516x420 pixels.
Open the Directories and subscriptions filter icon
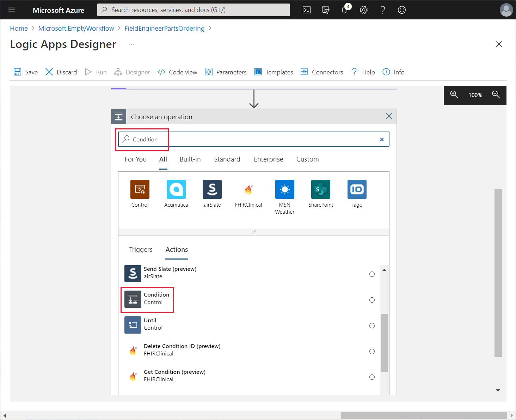326,10
